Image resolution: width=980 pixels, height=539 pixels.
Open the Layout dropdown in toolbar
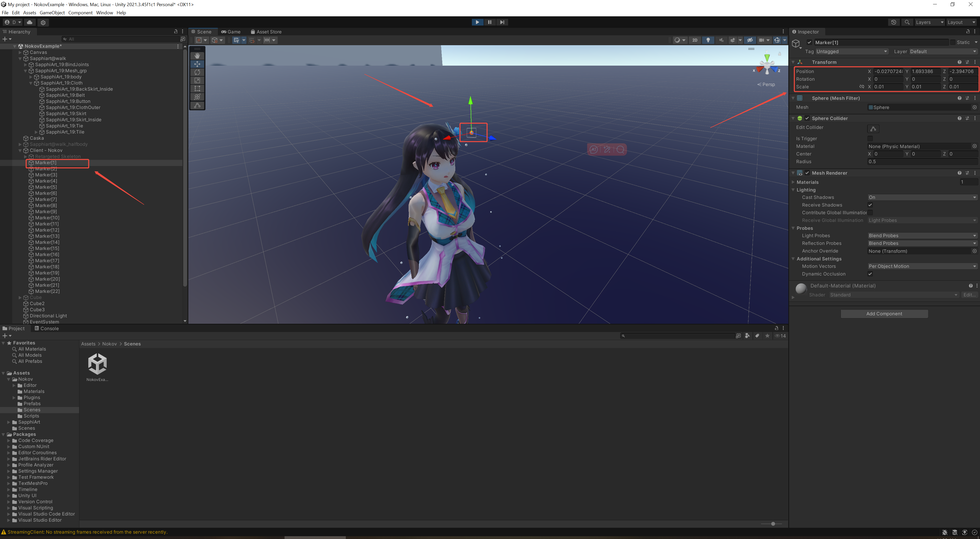point(961,22)
